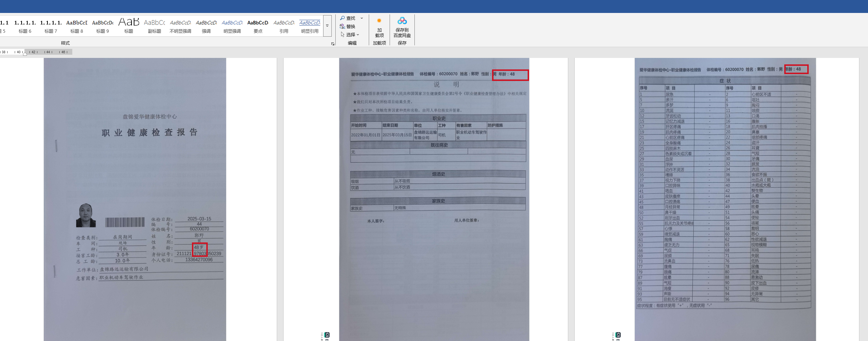Click the cover title 职业健康检查报告
Viewport: 868px width, 341px height.
coord(150,132)
